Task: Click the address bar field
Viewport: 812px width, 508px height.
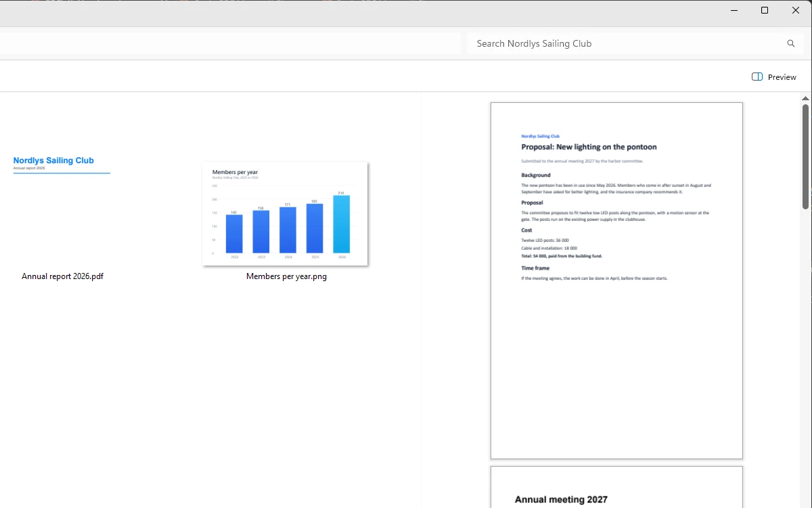Action: click(230, 43)
